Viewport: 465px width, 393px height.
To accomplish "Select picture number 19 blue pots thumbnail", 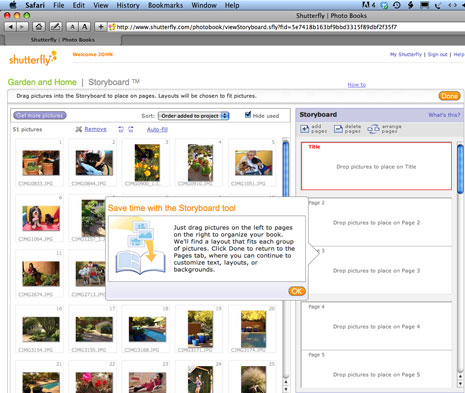I will click(x=200, y=329).
